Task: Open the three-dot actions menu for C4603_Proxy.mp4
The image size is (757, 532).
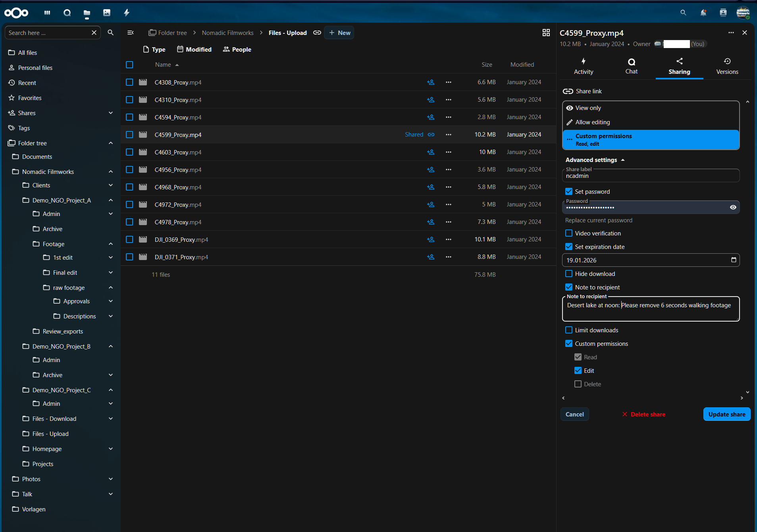Action: [449, 152]
